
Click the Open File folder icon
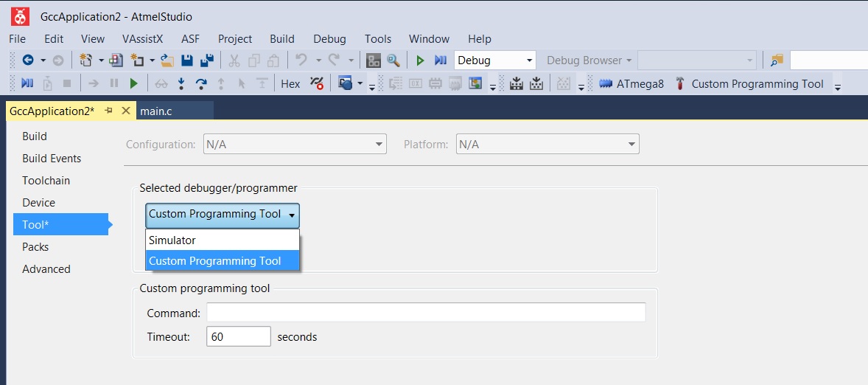click(x=167, y=60)
